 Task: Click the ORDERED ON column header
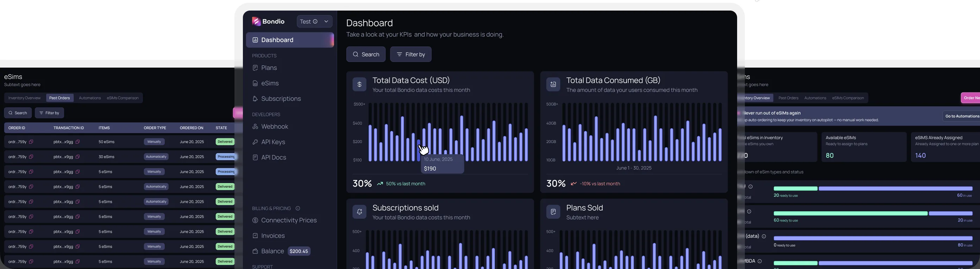192,128
